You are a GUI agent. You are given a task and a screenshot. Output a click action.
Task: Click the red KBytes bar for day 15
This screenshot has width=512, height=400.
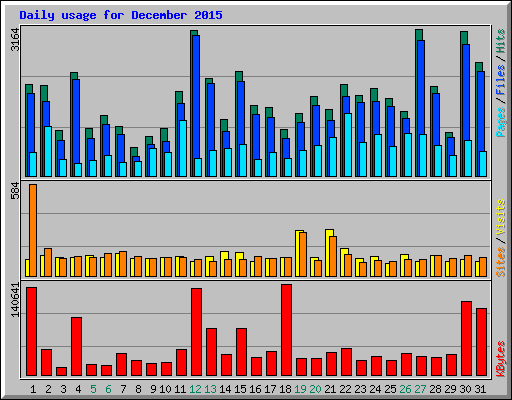click(x=241, y=352)
